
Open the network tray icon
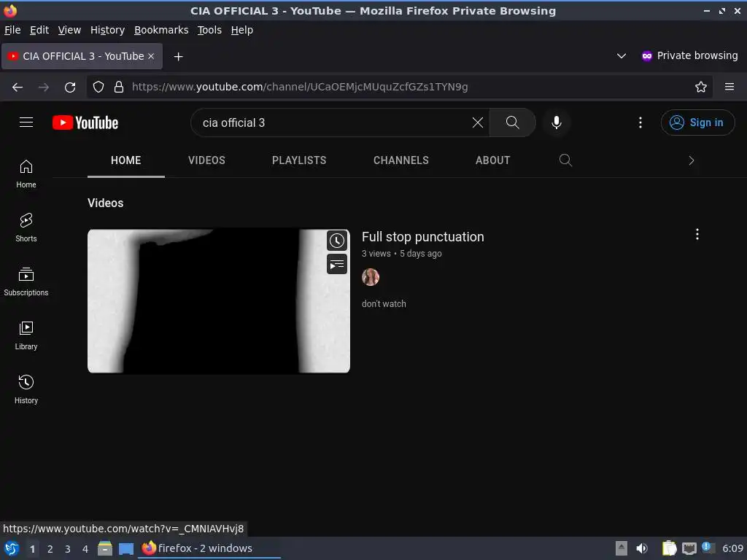pos(689,548)
